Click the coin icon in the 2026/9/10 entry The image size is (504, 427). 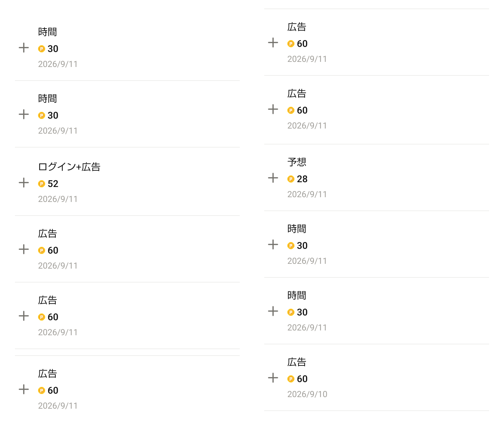(x=291, y=379)
